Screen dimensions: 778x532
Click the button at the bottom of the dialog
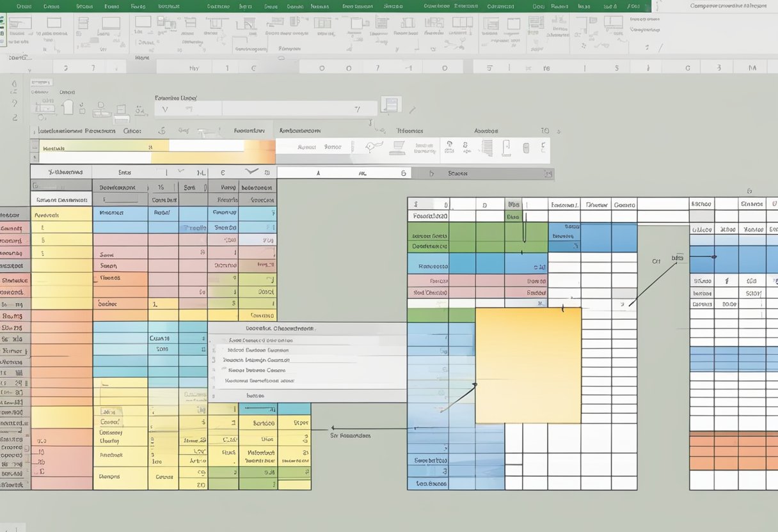tap(255, 395)
